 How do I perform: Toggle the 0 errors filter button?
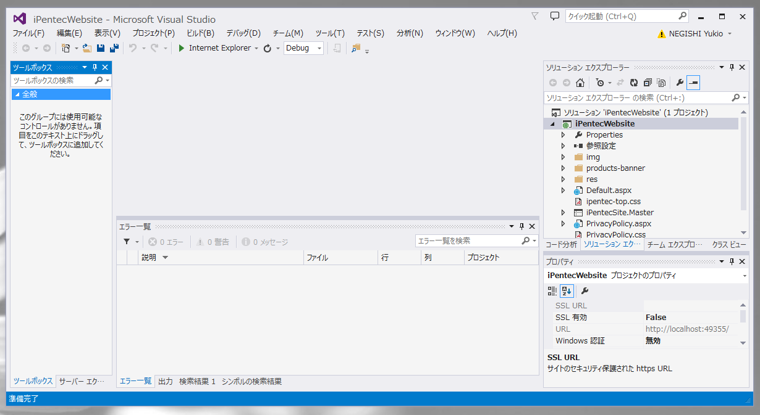[x=166, y=241]
